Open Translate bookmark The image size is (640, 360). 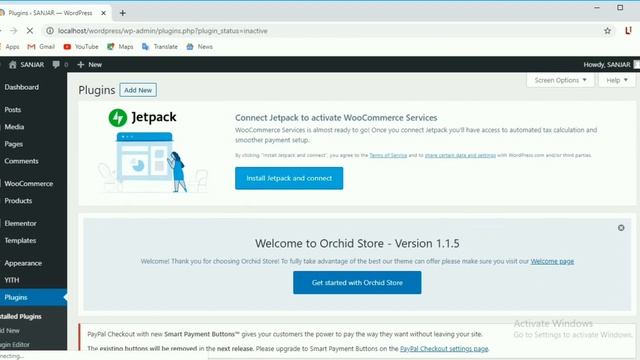160,47
